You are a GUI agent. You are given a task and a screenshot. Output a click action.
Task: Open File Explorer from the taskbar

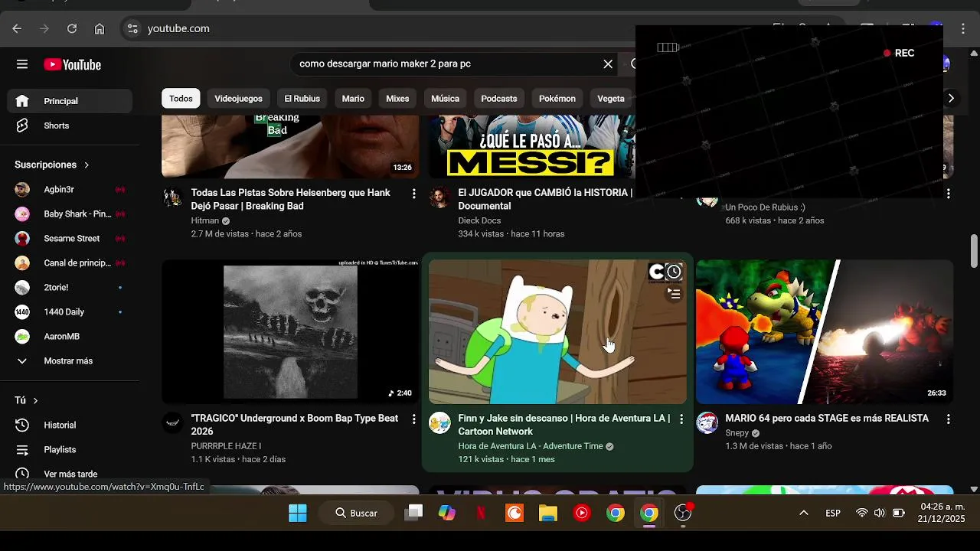(548, 513)
